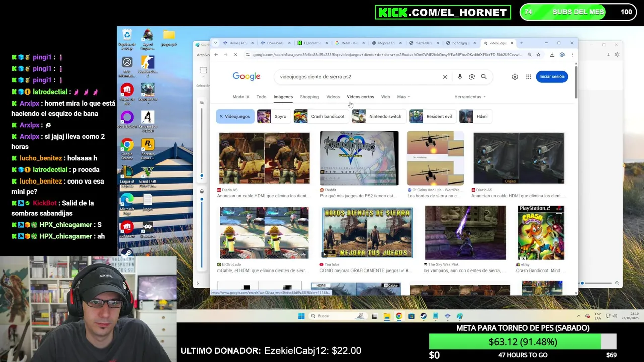Expand the Más dropdown in Google

click(x=403, y=97)
